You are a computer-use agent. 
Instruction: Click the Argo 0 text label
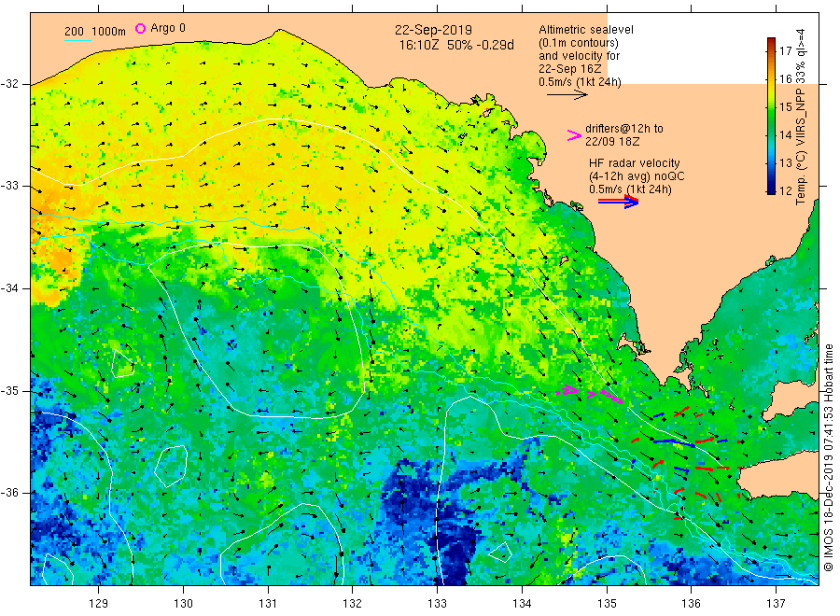[168, 28]
